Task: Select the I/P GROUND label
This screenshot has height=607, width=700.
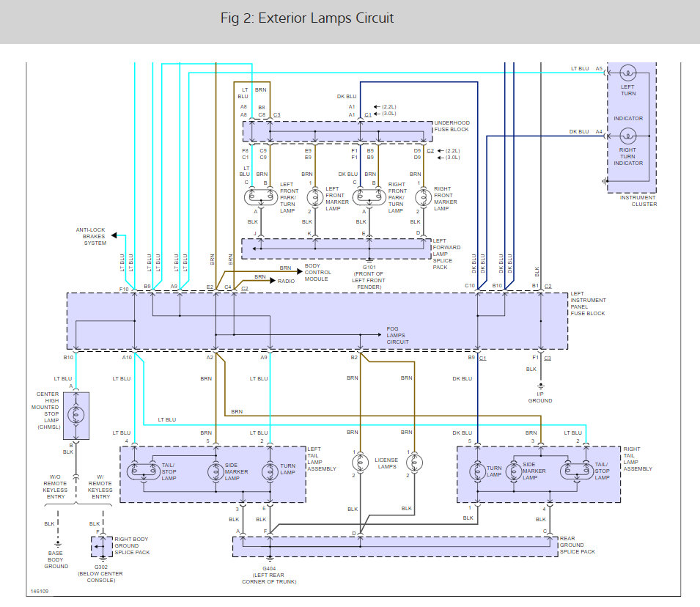Action: (x=540, y=397)
